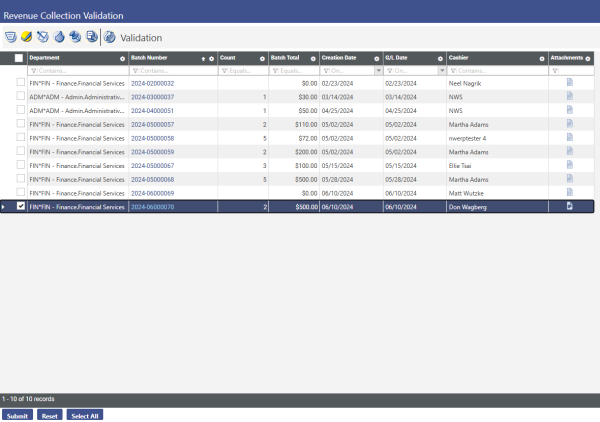Screen dimensions: 600x422
Task: Click the Cashier filter field
Action: 497,70
